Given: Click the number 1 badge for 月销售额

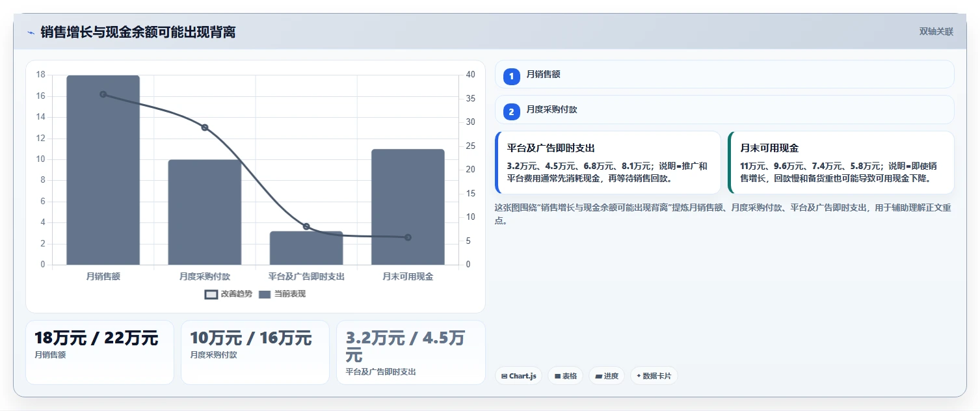Looking at the screenshot, I should pos(511,76).
